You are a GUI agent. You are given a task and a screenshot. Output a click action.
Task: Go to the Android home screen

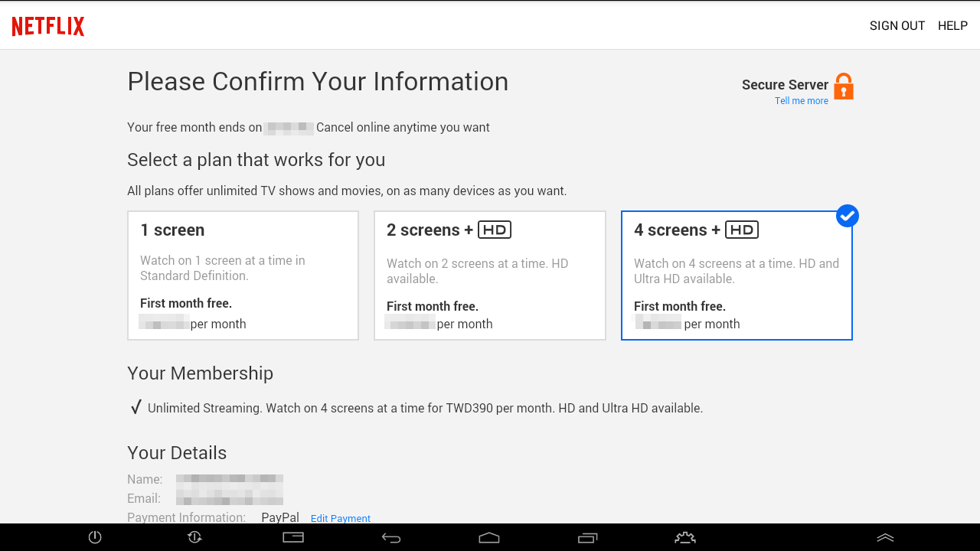point(489,538)
